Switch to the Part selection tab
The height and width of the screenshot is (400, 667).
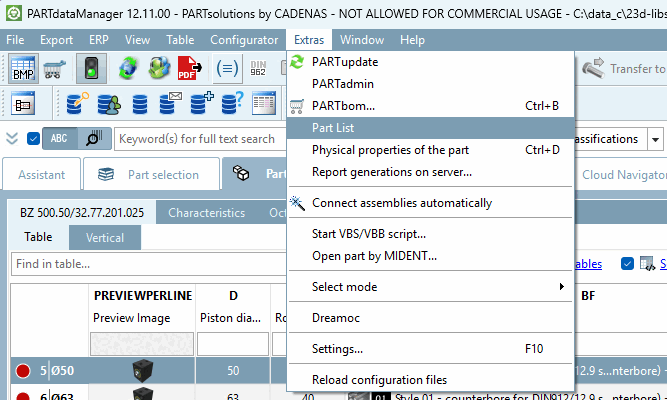coord(151,174)
